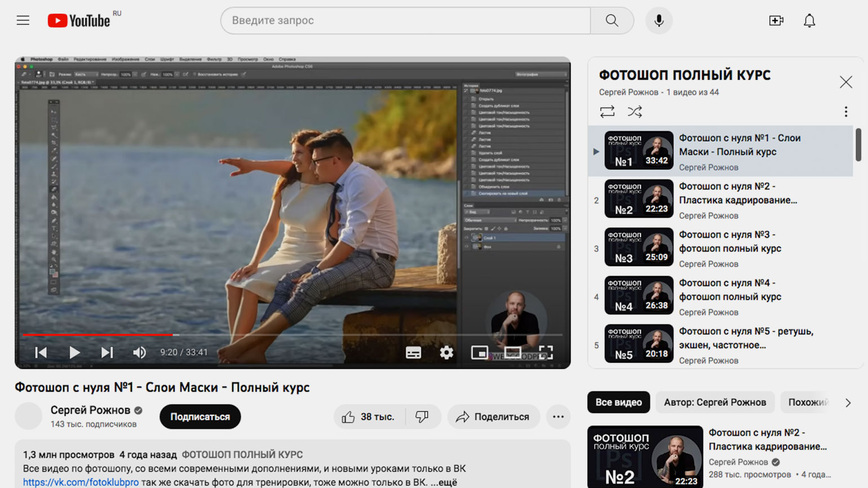Open the YouTube hamburger guide menu
The height and width of the screenshot is (488, 868).
tap(23, 21)
